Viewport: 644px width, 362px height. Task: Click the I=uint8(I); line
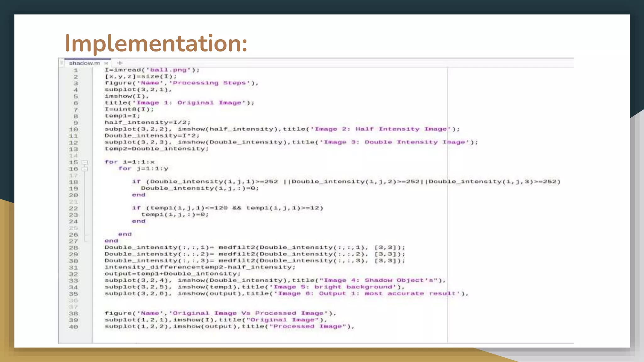[129, 109]
